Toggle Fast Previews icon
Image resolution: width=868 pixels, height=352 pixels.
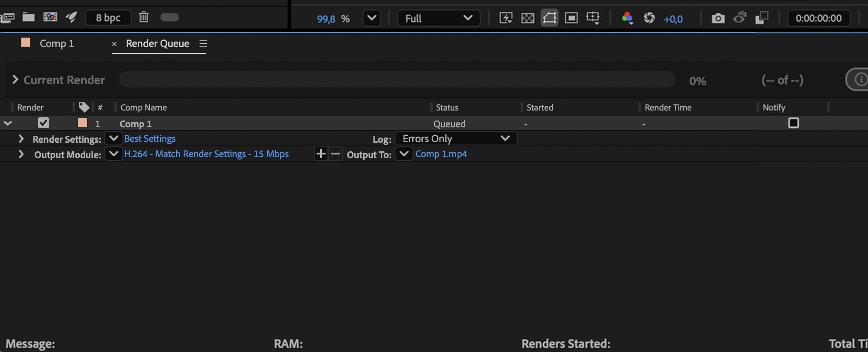[x=506, y=18]
